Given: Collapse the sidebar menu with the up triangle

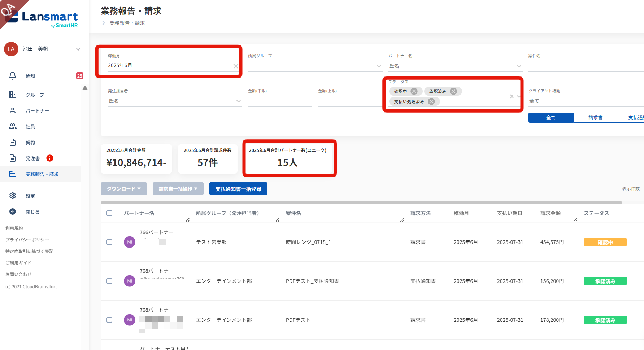Looking at the screenshot, I should point(85,88).
